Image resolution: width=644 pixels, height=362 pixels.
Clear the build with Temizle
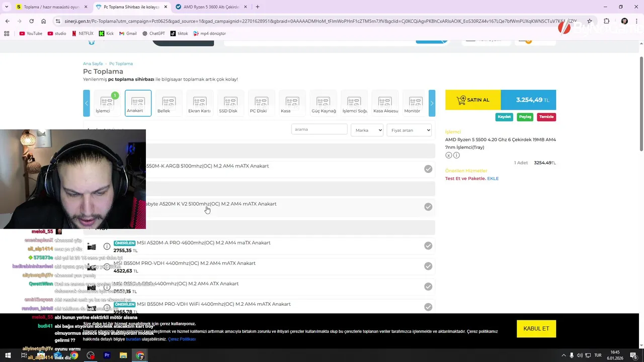(x=546, y=117)
